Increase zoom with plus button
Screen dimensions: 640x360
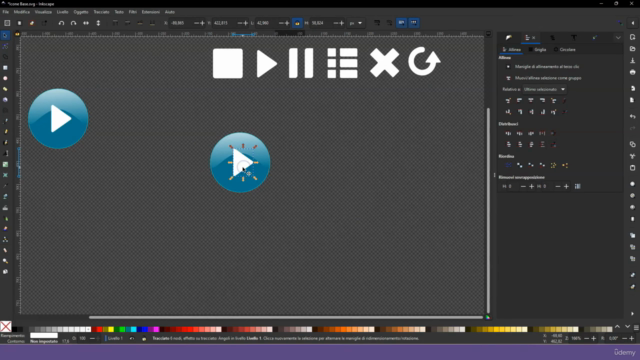coord(593,339)
